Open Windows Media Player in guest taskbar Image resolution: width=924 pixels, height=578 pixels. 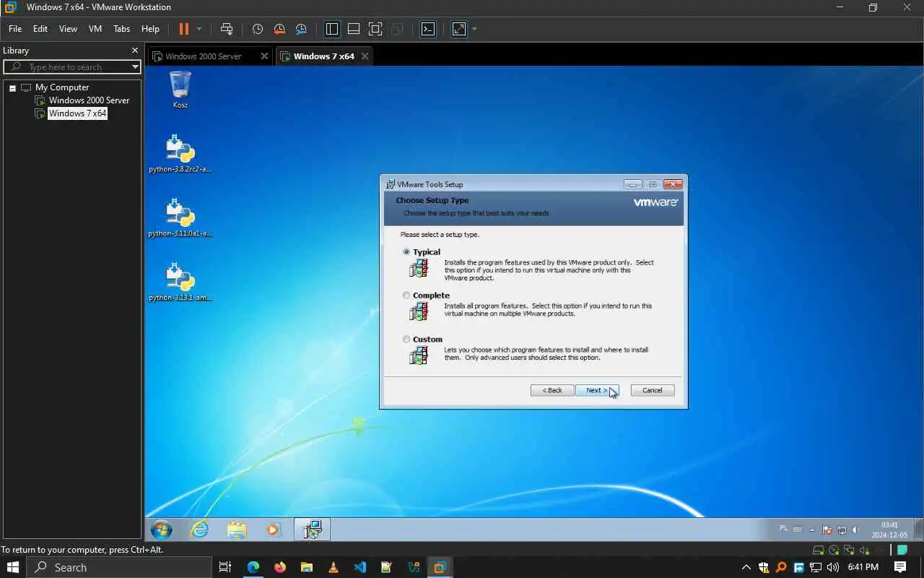273,530
